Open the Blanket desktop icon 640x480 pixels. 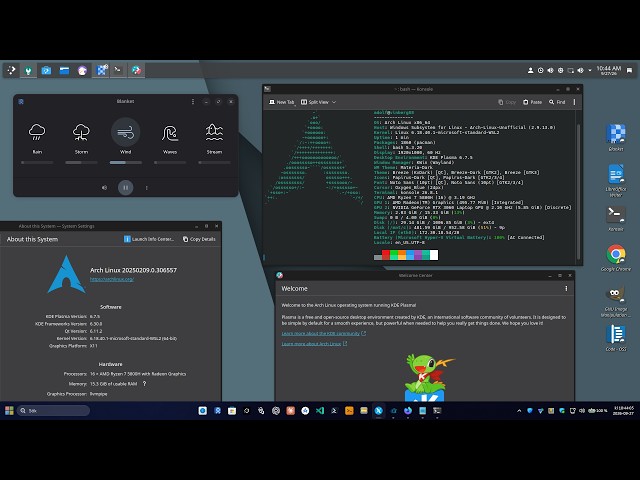click(x=616, y=138)
